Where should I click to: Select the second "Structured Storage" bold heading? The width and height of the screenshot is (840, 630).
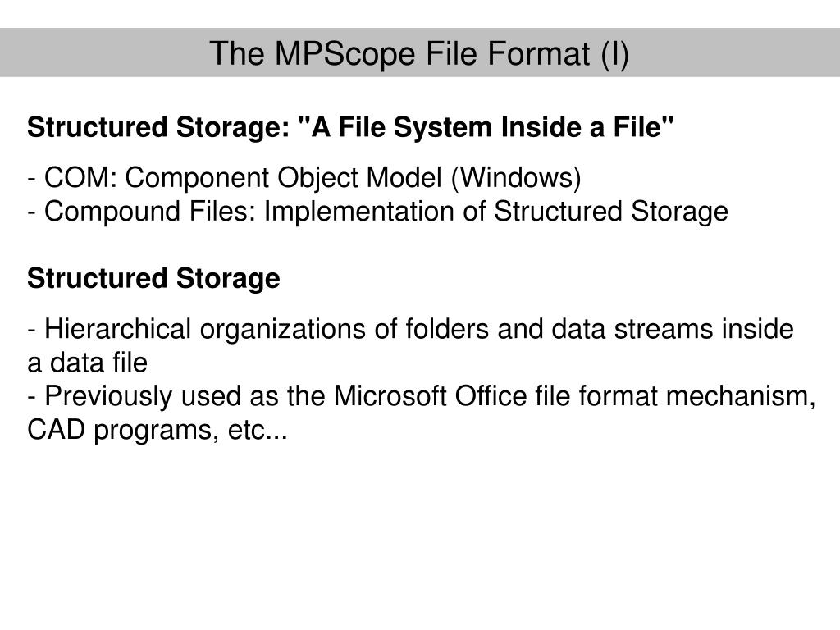tap(153, 279)
